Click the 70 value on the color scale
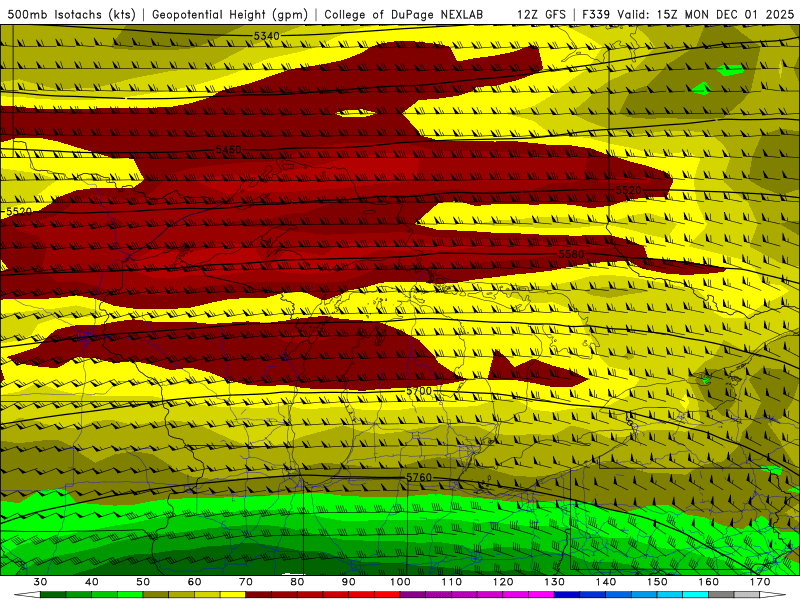This screenshot has height=600, width=800. tap(246, 582)
